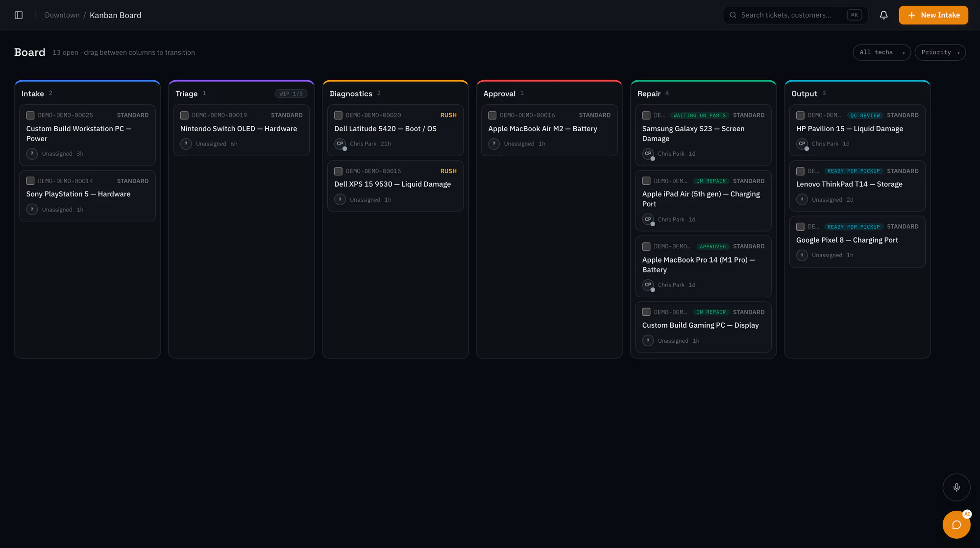This screenshot has width=980, height=548.
Task: Select the Approval column header
Action: coord(499,94)
